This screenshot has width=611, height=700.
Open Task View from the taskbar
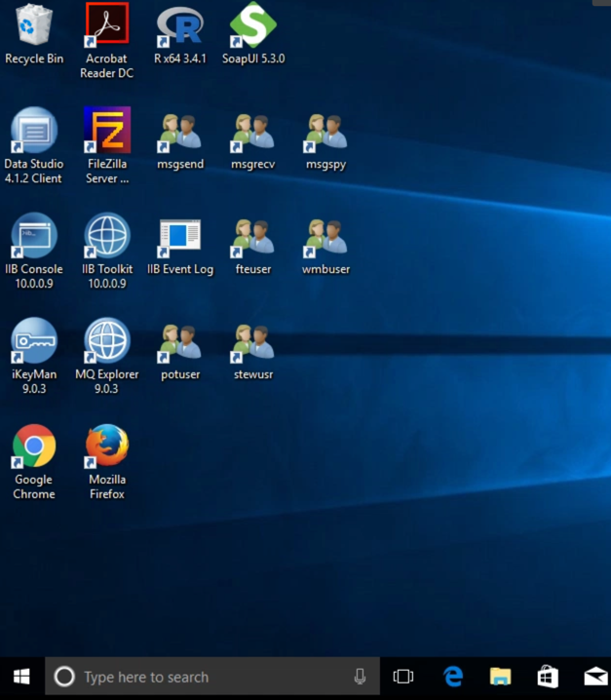pyautogui.click(x=403, y=678)
